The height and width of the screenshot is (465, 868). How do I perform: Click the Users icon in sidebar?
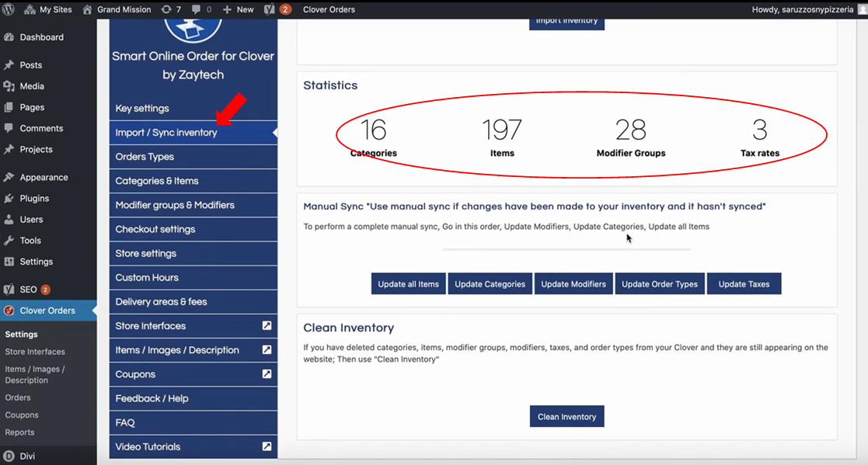tap(9, 220)
